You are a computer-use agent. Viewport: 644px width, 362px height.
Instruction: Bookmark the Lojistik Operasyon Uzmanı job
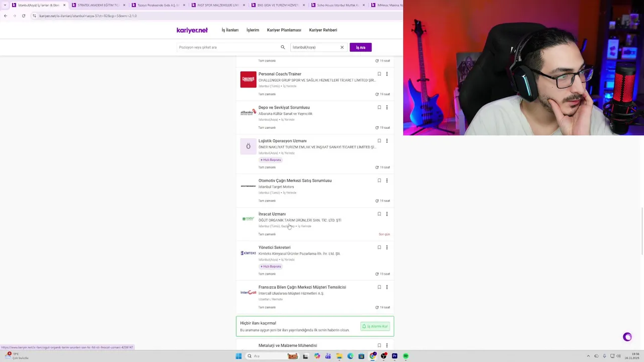pyautogui.click(x=379, y=141)
